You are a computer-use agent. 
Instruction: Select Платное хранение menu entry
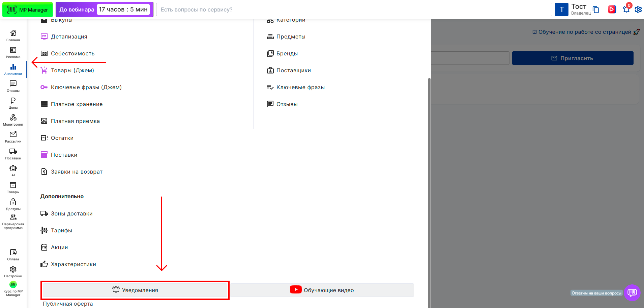[77, 104]
